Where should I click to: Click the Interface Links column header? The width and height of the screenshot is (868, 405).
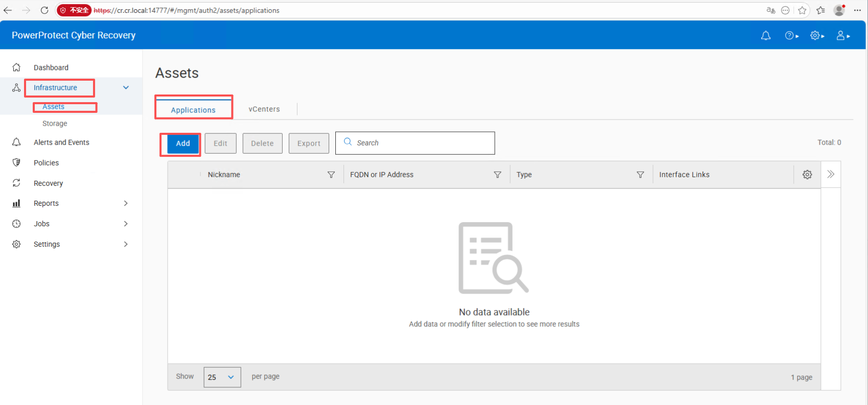(684, 175)
